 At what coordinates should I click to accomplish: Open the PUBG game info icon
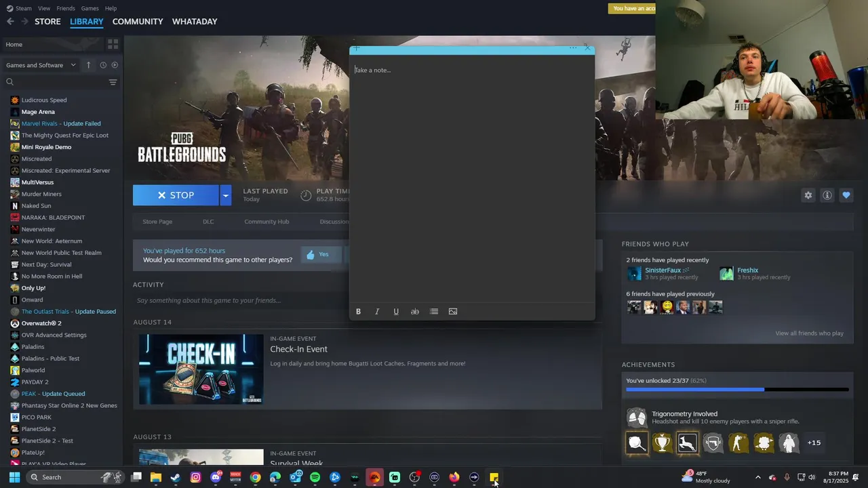827,195
